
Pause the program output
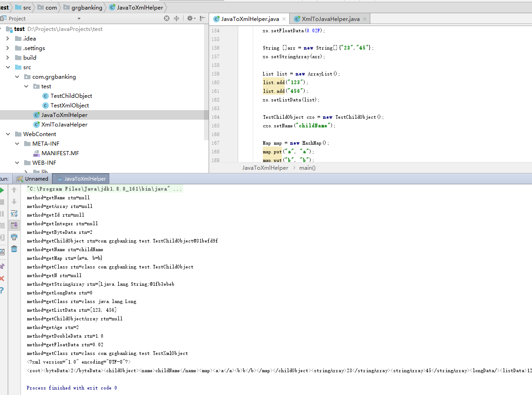point(2,214)
